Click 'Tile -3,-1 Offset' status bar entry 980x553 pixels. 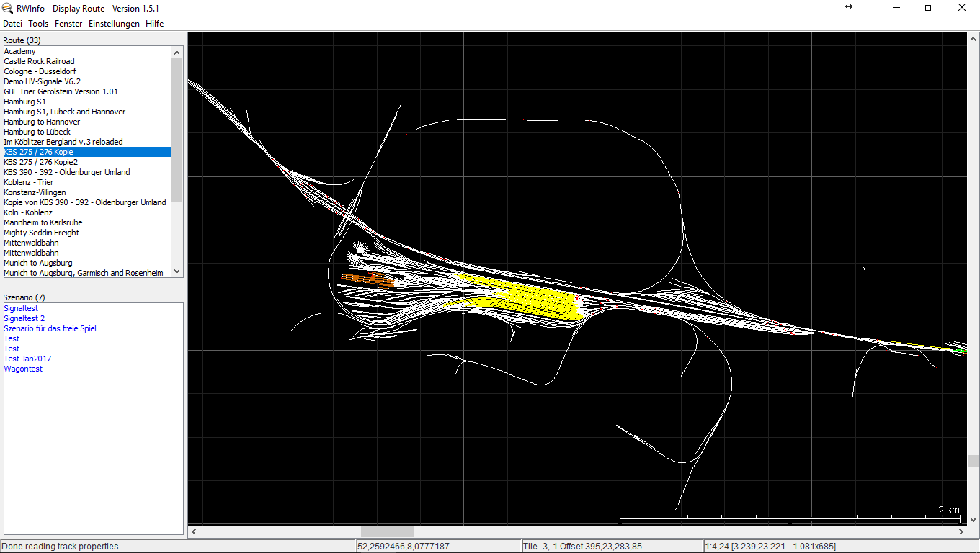tap(582, 547)
